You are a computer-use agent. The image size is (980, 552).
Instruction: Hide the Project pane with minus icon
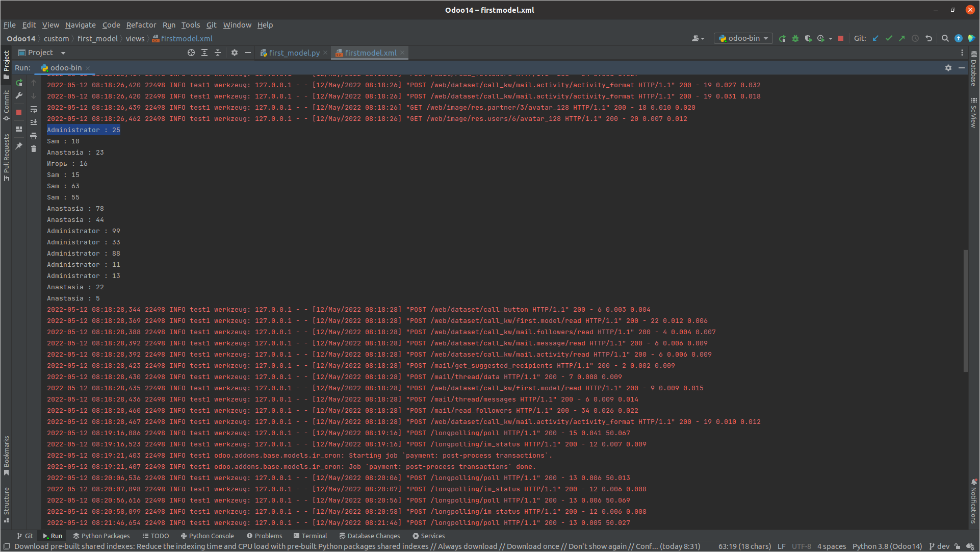point(248,53)
